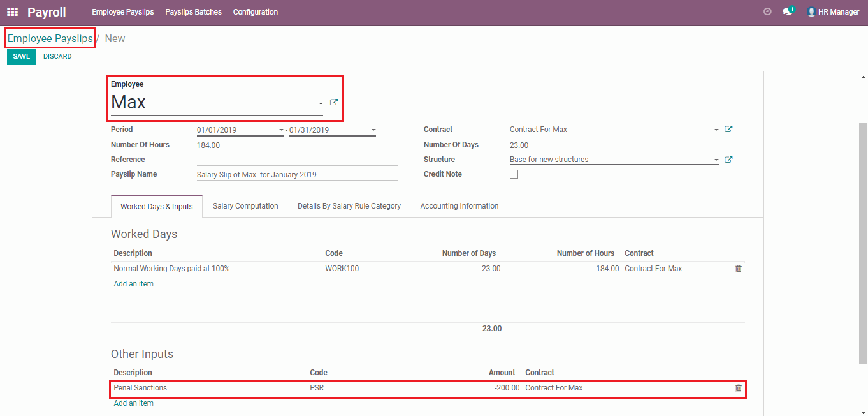Select the PSR code cell
This screenshot has height=416, width=868.
tap(317, 388)
